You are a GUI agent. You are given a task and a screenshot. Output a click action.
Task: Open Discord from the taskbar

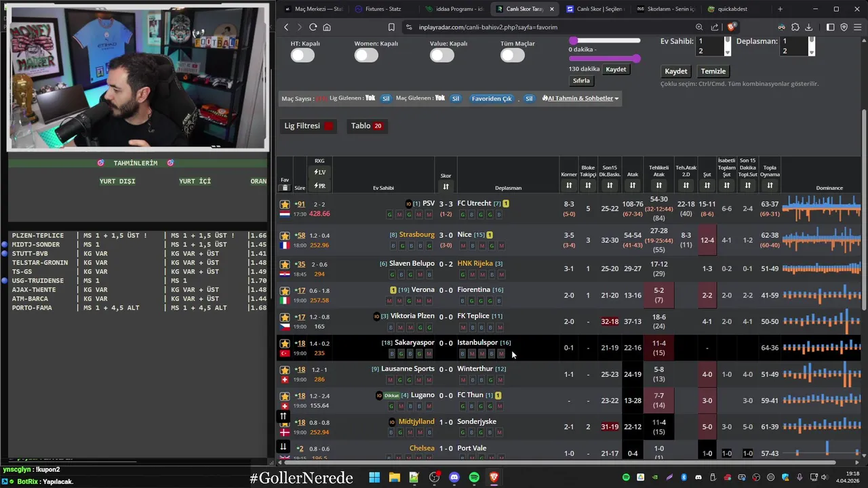(x=454, y=477)
